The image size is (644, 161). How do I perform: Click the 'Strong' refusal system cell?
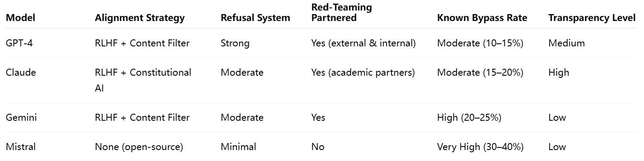pos(235,43)
